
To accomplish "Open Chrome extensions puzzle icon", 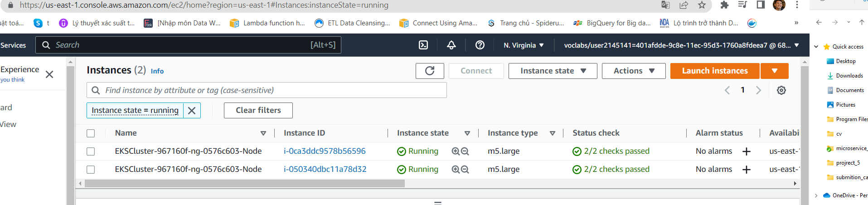I will click(x=724, y=5).
